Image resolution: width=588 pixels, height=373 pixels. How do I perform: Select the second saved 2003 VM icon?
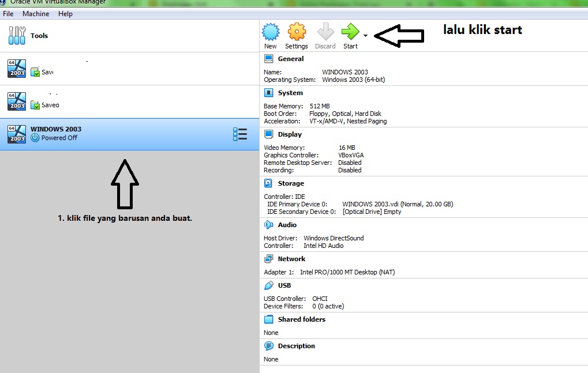tap(17, 101)
